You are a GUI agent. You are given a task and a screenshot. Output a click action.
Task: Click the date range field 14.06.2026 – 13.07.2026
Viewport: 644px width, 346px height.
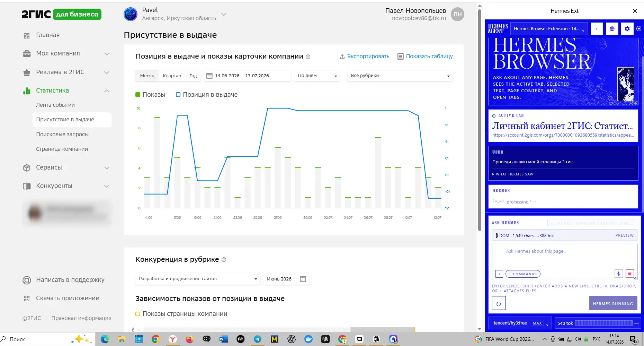click(x=247, y=76)
